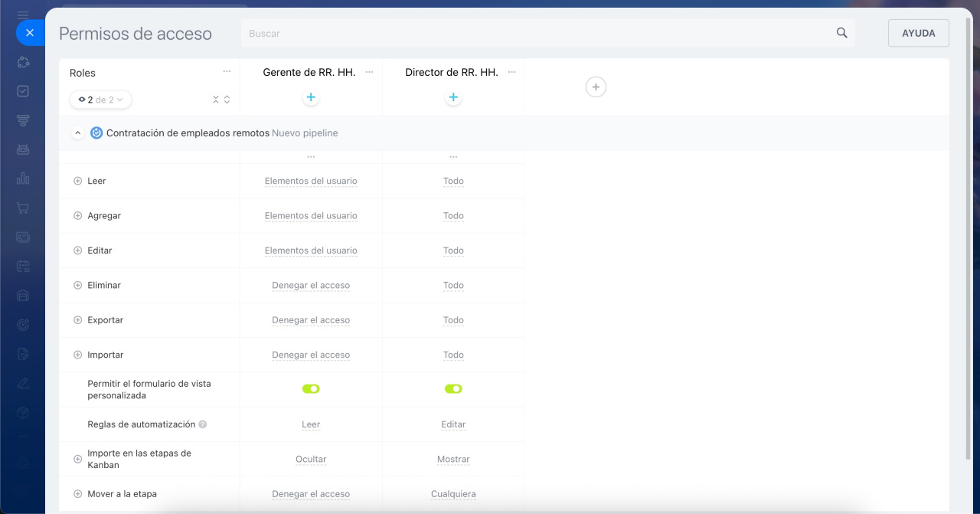Change Agregar permission for Director de RR. HH.
The image size is (980, 514).
tap(453, 216)
